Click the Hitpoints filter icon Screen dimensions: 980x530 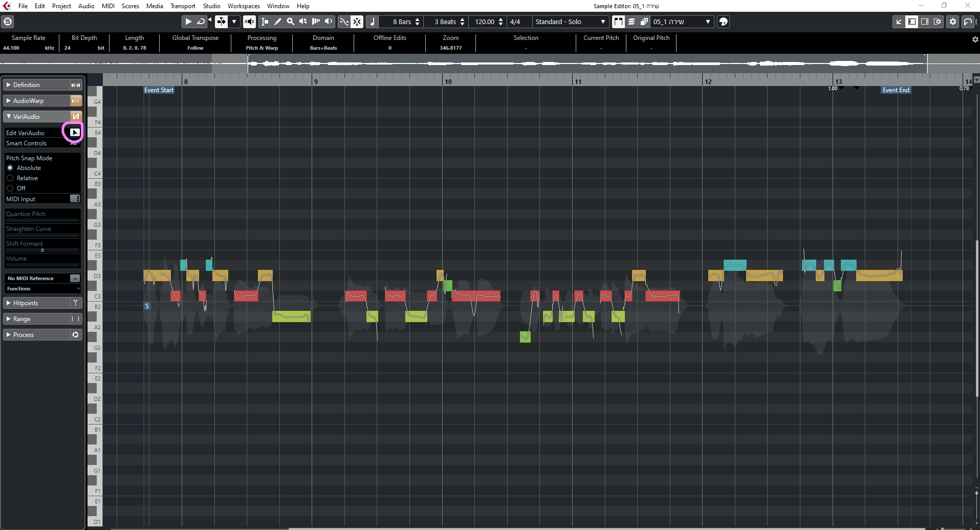coord(76,303)
